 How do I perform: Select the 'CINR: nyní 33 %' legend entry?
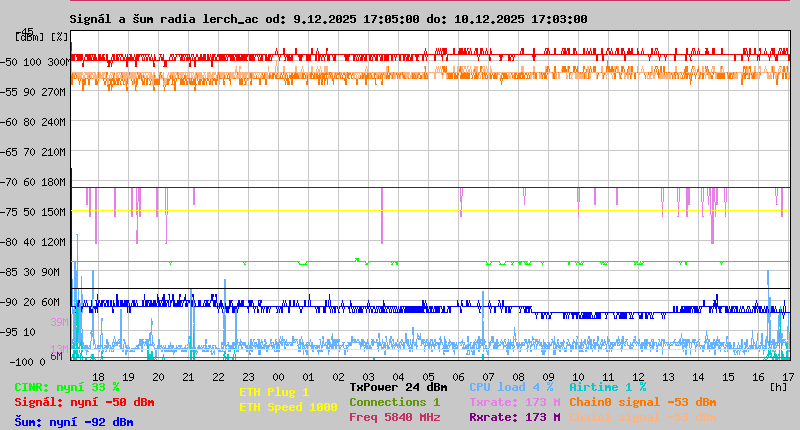(x=66, y=388)
